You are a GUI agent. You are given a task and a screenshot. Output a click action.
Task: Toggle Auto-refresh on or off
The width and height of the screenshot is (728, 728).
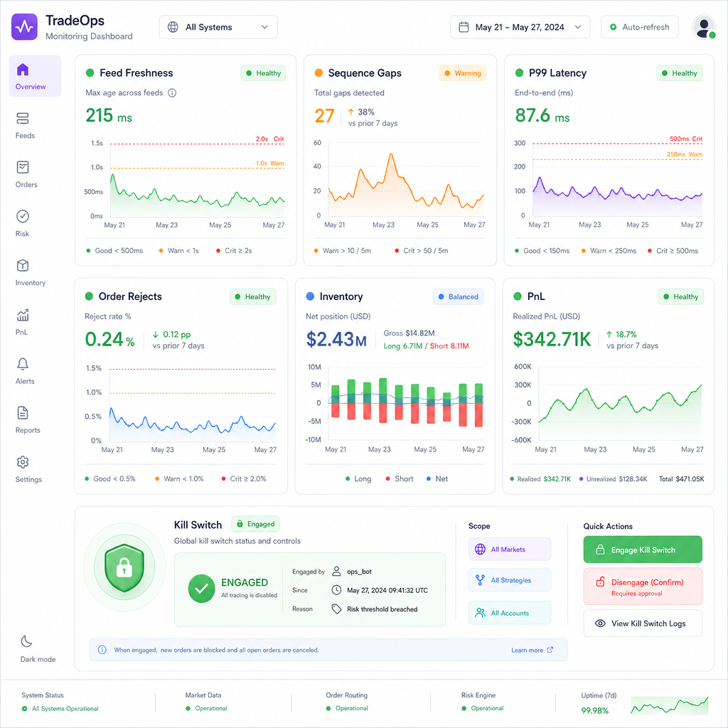click(639, 27)
